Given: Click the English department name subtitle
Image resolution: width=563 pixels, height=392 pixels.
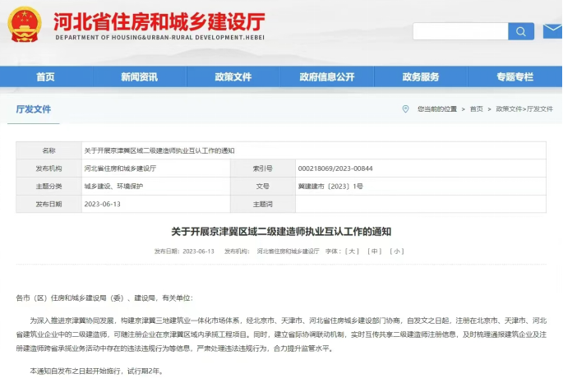Looking at the screenshot, I should (x=159, y=37).
